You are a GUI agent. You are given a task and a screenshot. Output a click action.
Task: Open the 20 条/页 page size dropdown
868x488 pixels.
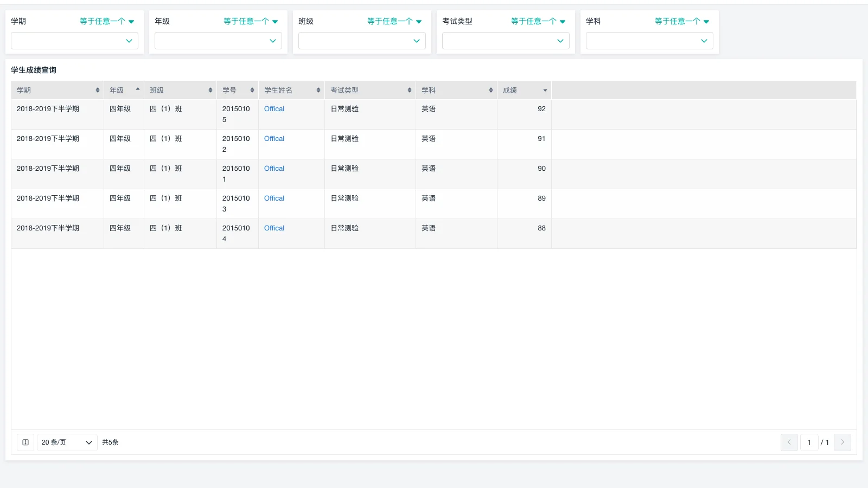pyautogui.click(x=67, y=442)
